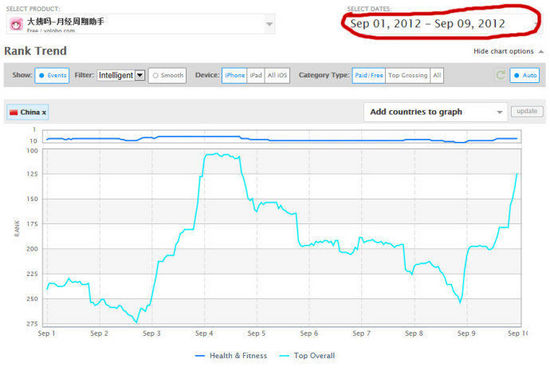Switch device to iPad

256,75
